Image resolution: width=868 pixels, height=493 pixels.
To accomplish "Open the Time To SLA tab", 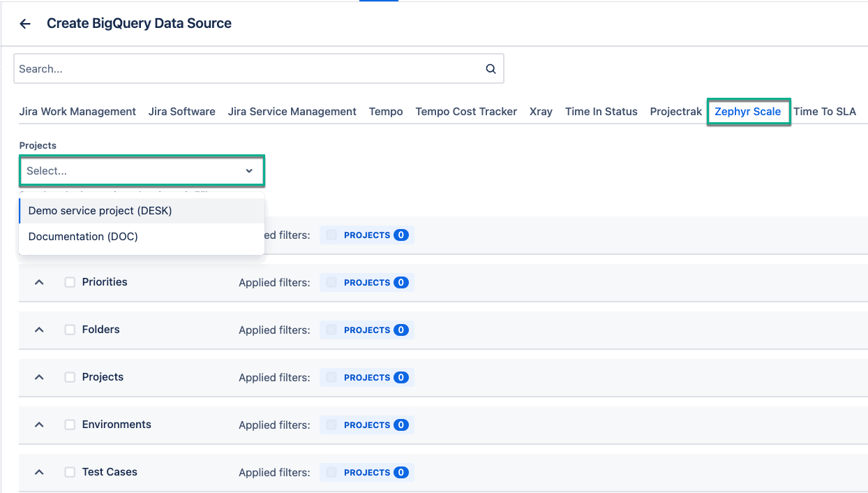I will point(824,112).
